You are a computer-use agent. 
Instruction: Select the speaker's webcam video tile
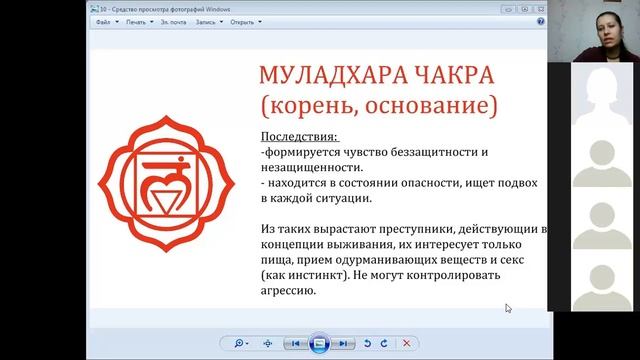point(593,31)
